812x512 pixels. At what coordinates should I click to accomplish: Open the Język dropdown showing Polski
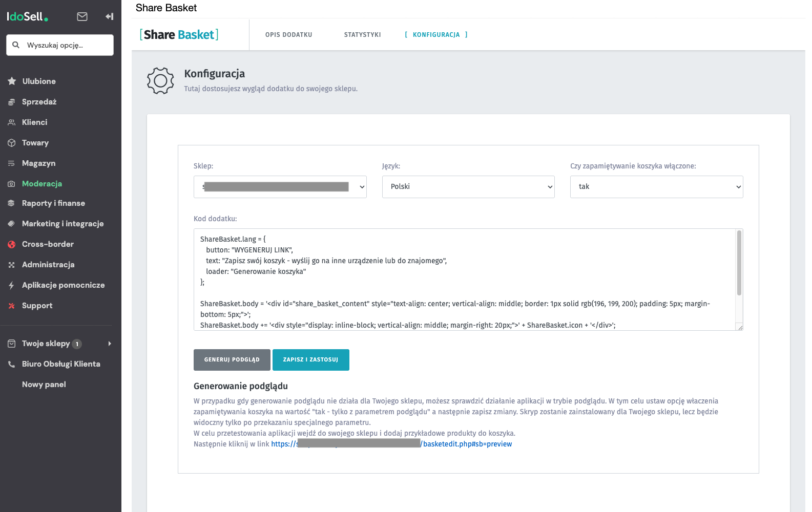pos(468,187)
